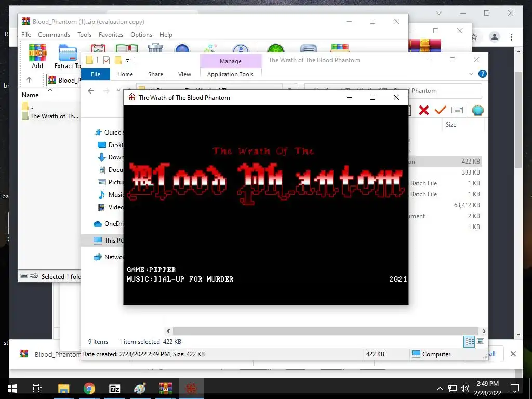Open Chrome from the taskbar
This screenshot has height=399, width=532.
coord(89,389)
